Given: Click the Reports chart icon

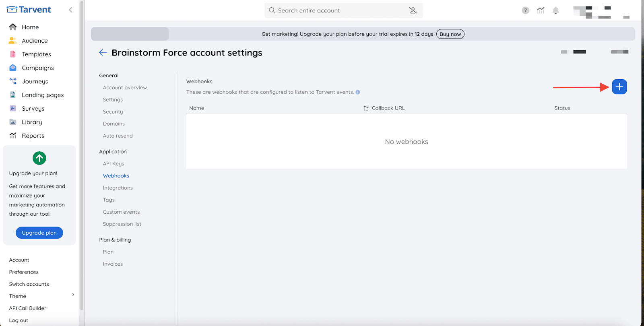Looking at the screenshot, I should [13, 136].
